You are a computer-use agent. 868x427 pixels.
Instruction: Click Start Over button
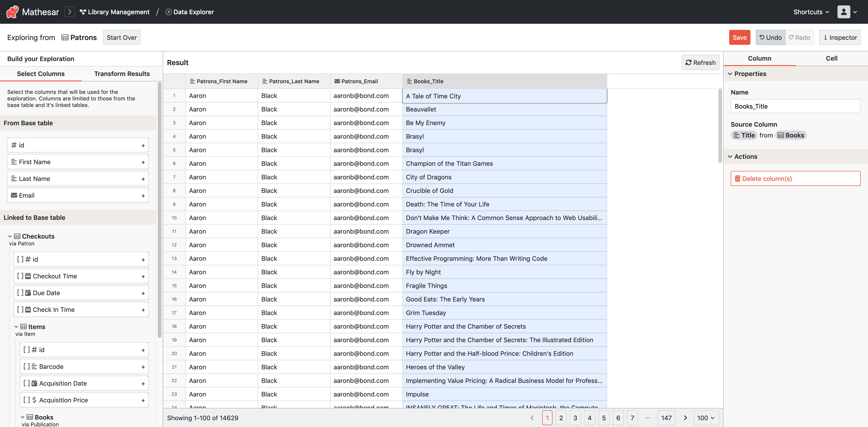(122, 37)
